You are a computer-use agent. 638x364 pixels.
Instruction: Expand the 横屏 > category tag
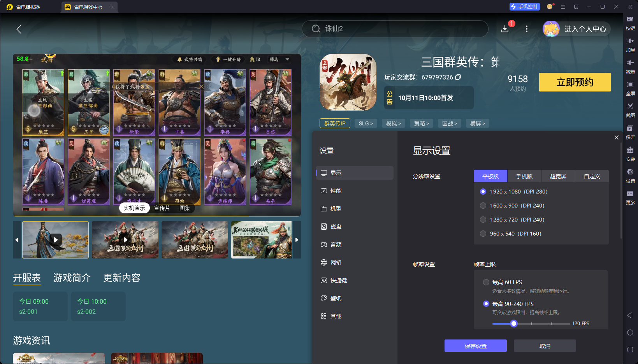(478, 123)
